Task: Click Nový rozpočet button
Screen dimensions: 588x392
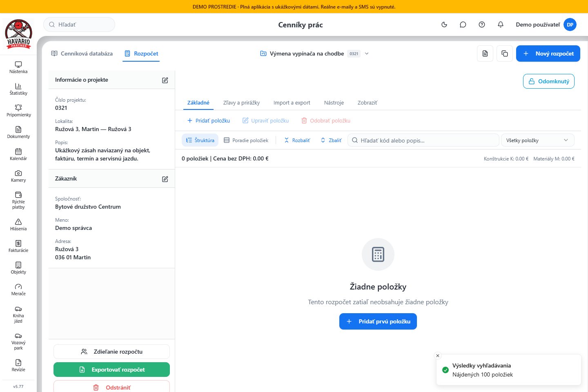Action: click(x=548, y=53)
